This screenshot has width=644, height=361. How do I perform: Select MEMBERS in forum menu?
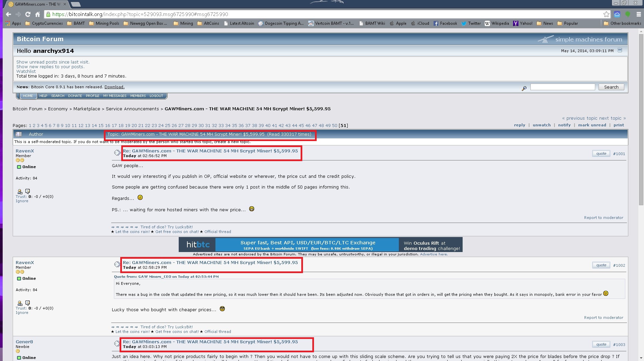[138, 96]
